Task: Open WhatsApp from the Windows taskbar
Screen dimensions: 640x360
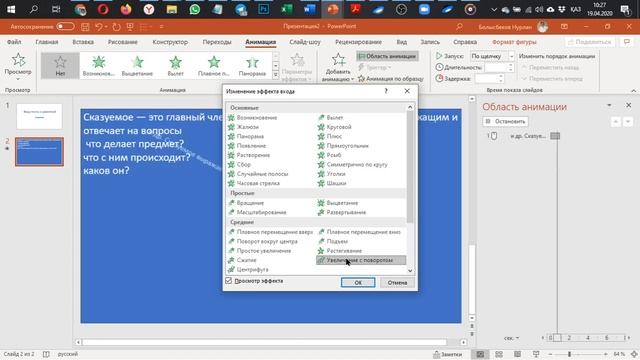Action: coord(195,9)
